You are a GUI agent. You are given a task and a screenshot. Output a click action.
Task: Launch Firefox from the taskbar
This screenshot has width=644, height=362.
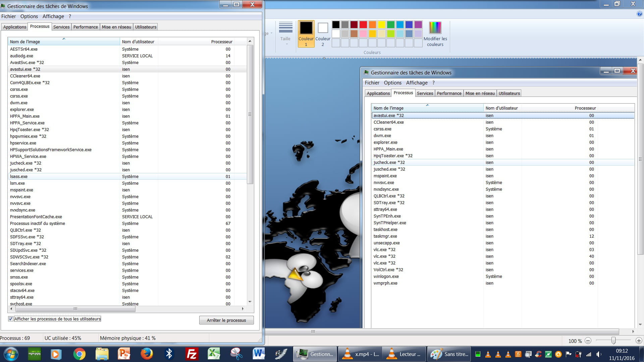147,354
